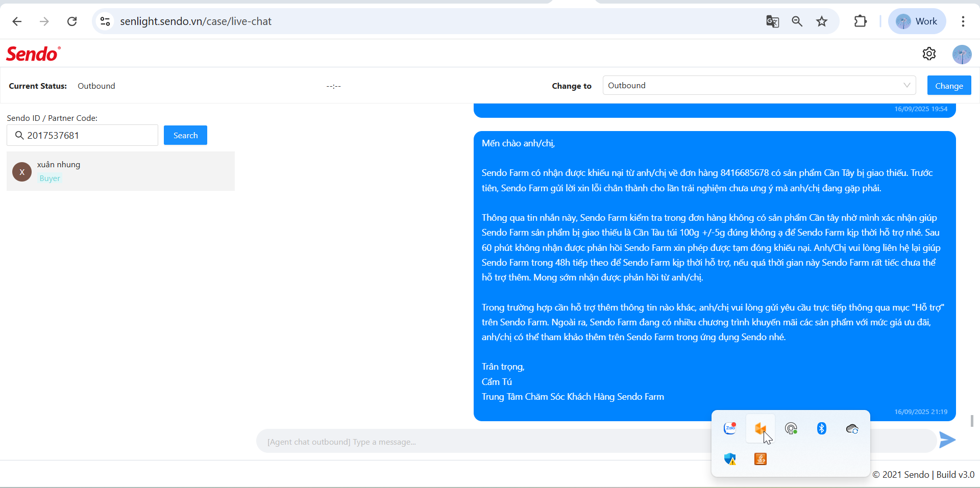Click the Sendo logo
Image resolution: width=980 pixels, height=488 pixels.
pos(33,54)
